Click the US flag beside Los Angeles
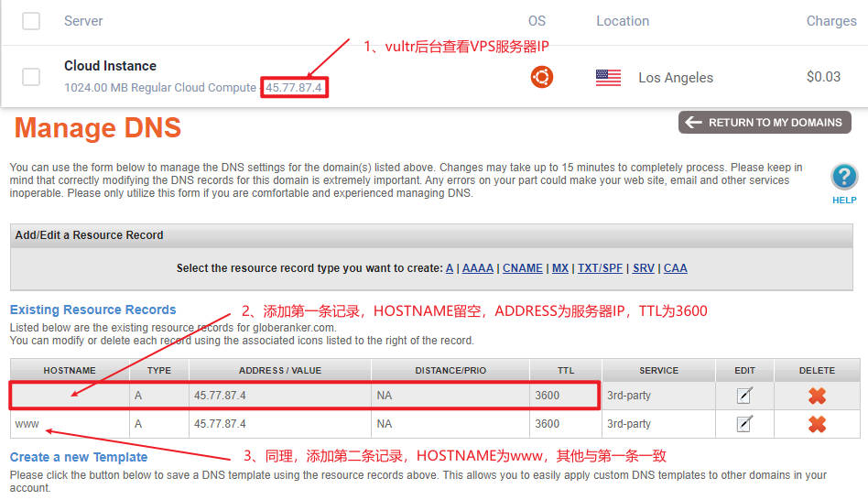Image resolution: width=868 pixels, height=500 pixels. point(608,78)
